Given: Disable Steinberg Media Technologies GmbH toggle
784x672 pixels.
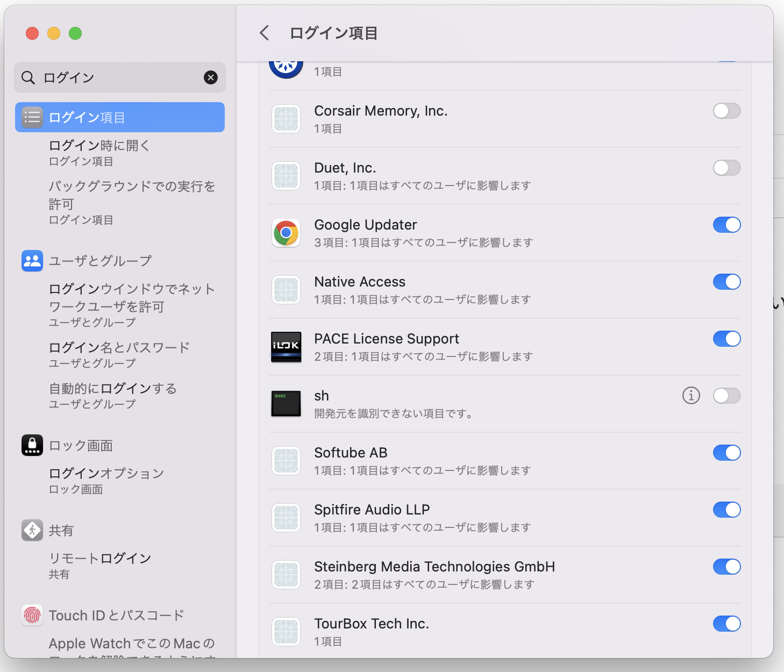Looking at the screenshot, I should click(x=726, y=567).
